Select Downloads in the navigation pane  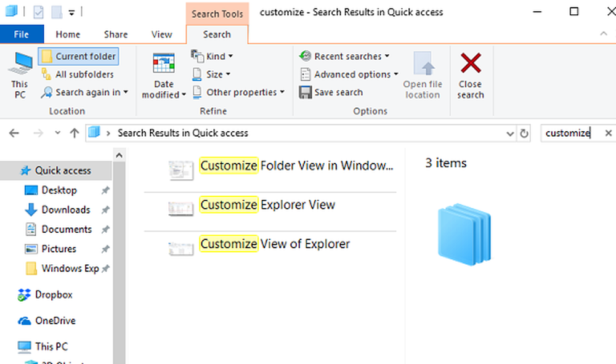[65, 210]
